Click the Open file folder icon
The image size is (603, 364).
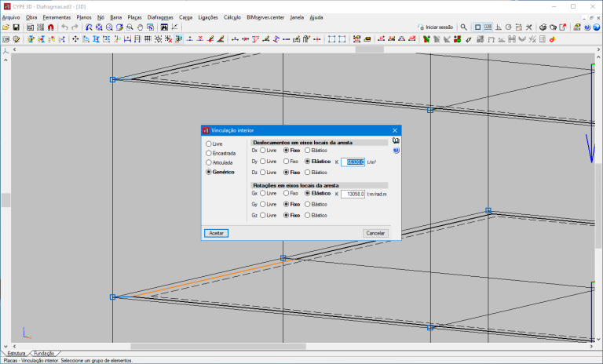click(5, 27)
